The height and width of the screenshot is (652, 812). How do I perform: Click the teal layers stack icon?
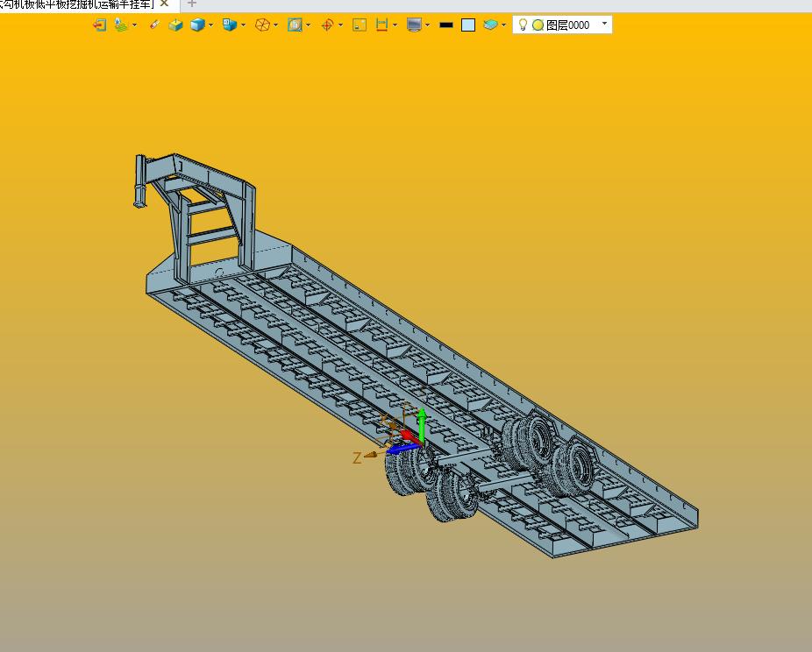point(490,25)
